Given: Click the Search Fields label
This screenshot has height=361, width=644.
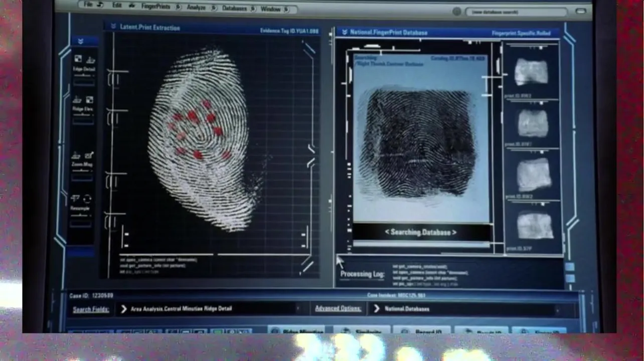Looking at the screenshot, I should [x=91, y=309].
